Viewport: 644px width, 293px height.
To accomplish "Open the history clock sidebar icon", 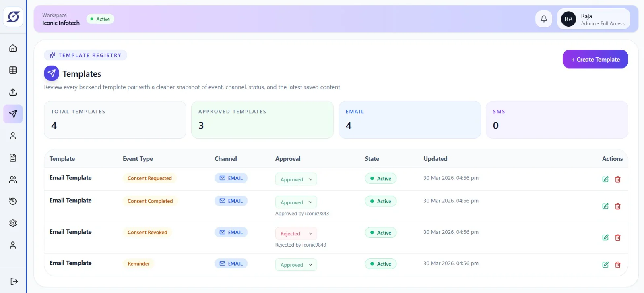I will (13, 201).
